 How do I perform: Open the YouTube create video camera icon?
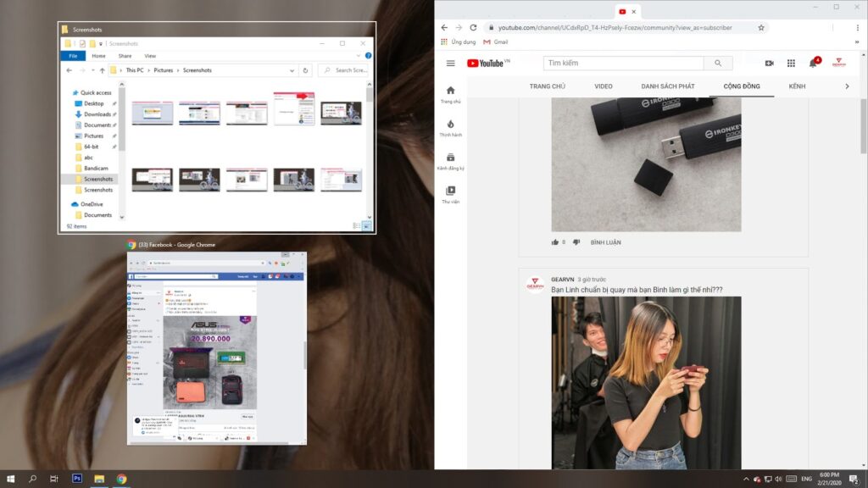pyautogui.click(x=770, y=63)
